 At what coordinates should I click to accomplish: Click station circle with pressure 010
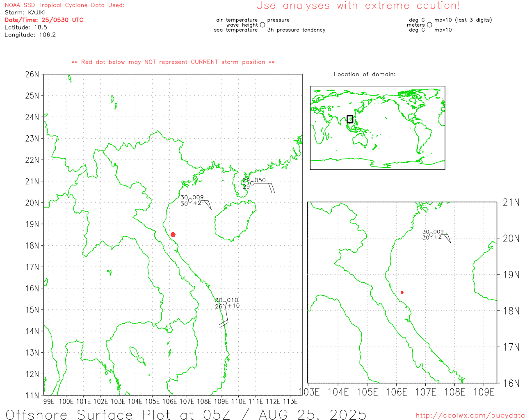click(225, 304)
